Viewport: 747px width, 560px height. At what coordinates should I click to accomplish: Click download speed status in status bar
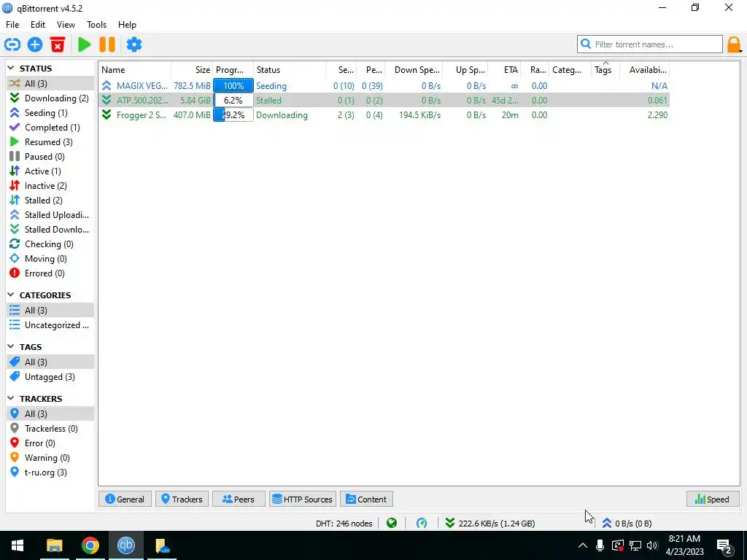pyautogui.click(x=490, y=524)
